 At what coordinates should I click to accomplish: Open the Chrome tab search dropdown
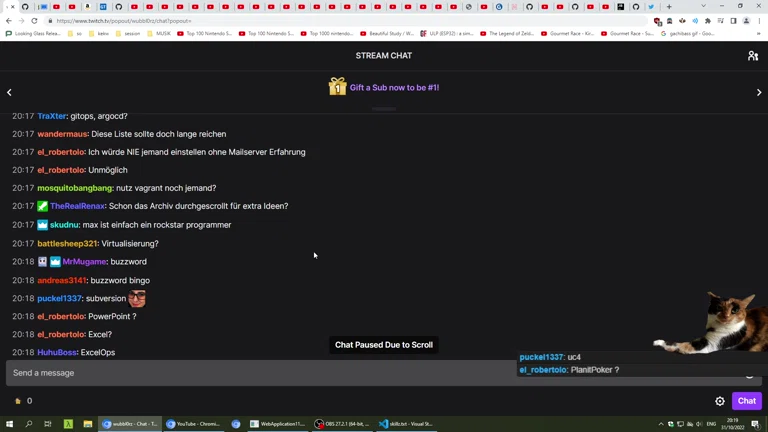pos(703,6)
